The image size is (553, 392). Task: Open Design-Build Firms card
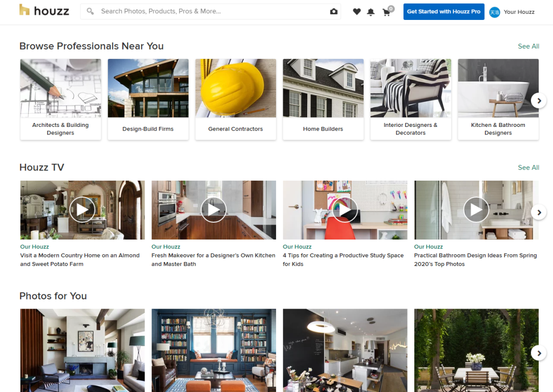click(148, 99)
